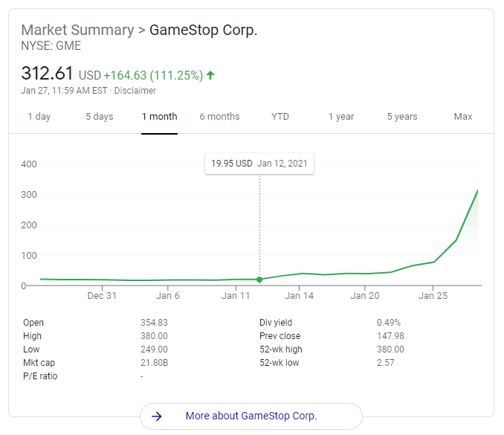The height and width of the screenshot is (435, 504).
Task: Click the active 1 month tab
Action: tap(159, 117)
